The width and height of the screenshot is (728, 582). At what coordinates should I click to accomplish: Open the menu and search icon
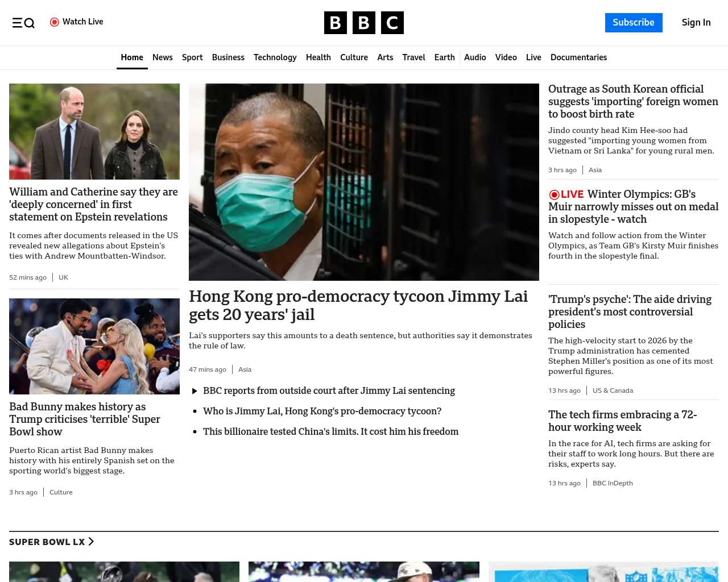(x=23, y=23)
